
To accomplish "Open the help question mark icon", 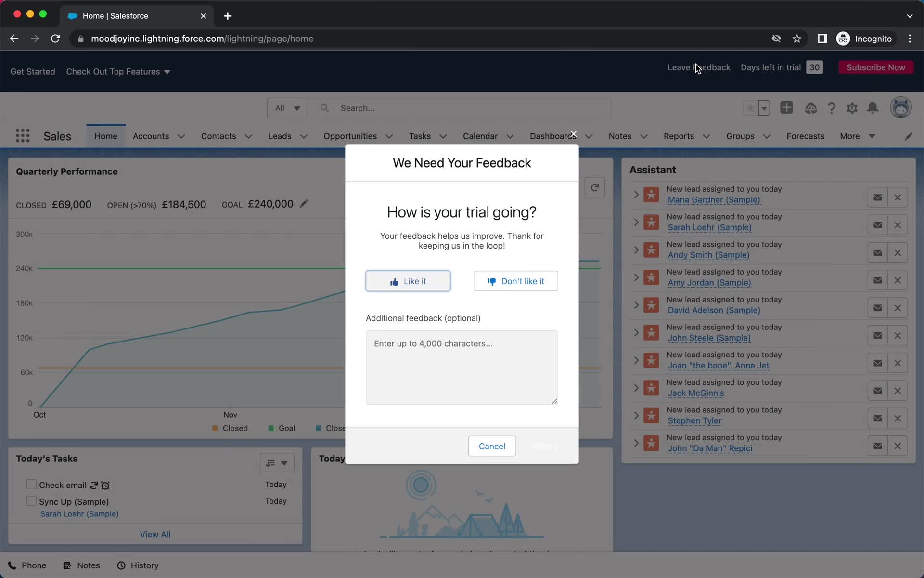I will [831, 108].
